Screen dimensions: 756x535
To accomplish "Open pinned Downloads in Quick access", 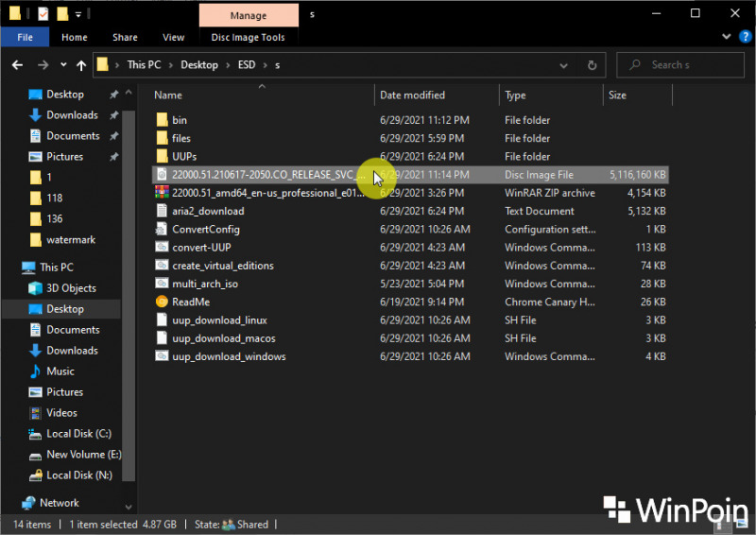I will point(72,114).
